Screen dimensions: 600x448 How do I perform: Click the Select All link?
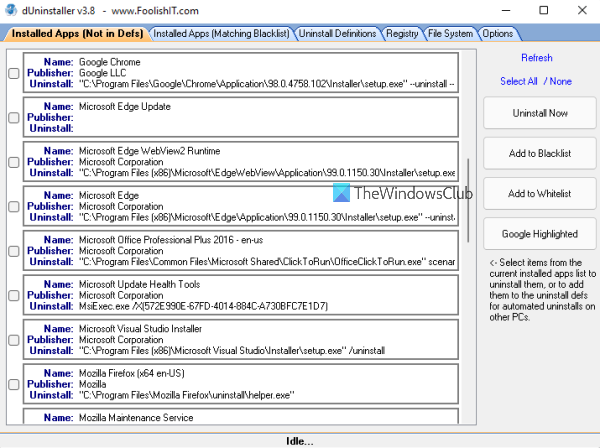[518, 81]
